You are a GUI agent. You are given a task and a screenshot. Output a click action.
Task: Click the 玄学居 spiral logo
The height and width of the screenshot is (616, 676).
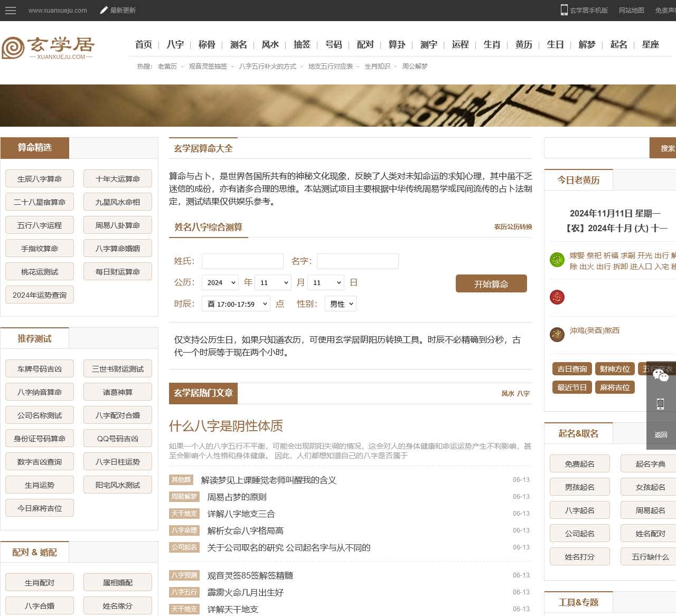(13, 48)
